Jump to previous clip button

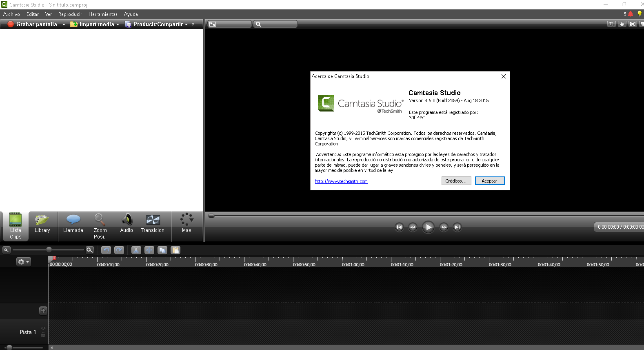400,227
